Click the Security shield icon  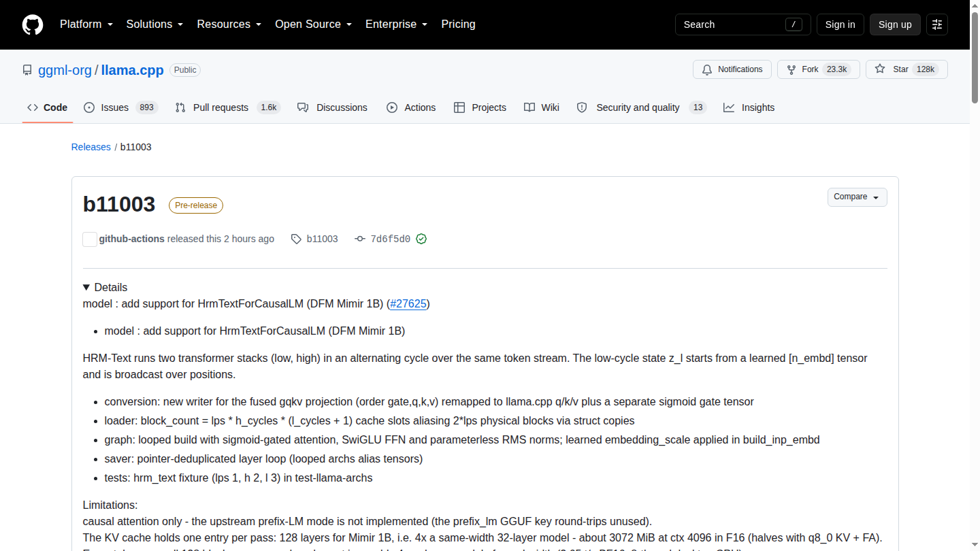click(582, 107)
